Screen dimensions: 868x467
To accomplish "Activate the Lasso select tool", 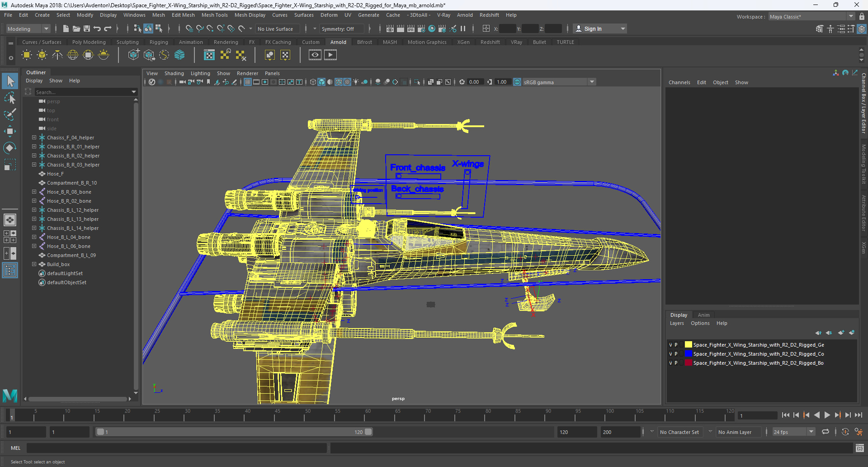I will click(x=10, y=98).
